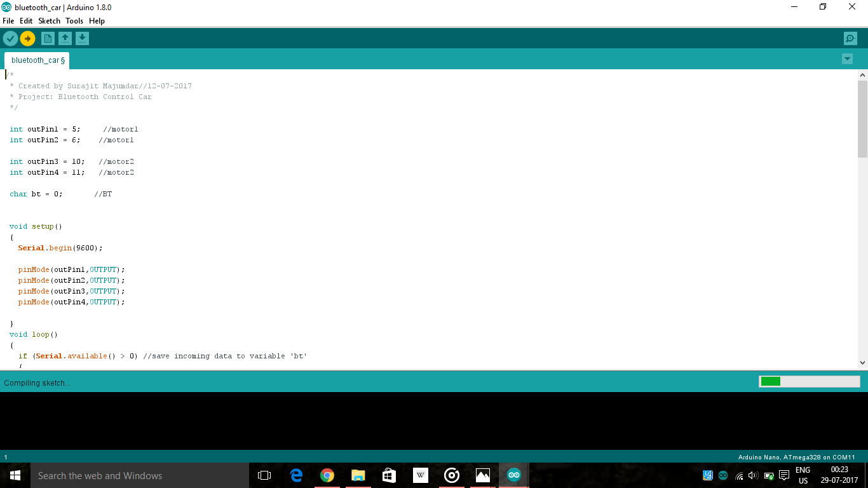Select the Arduino IDE icon in taskbar
The image size is (868, 488).
(513, 475)
